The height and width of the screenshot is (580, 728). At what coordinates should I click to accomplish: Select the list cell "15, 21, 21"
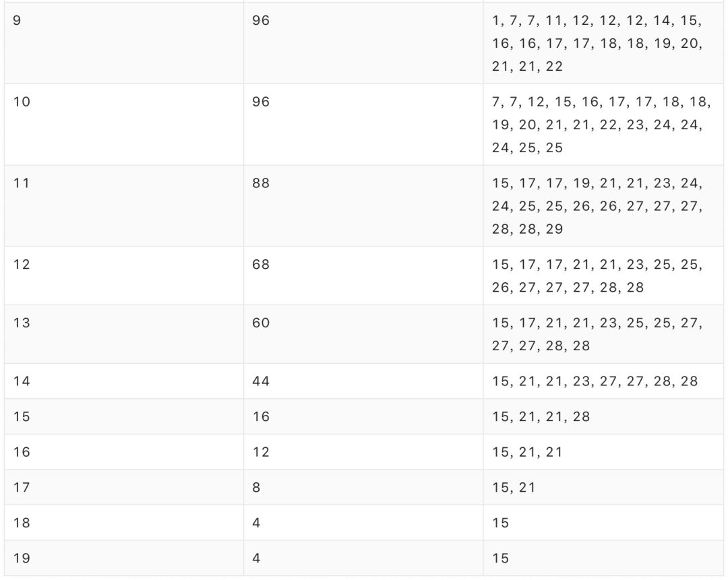[527, 452]
